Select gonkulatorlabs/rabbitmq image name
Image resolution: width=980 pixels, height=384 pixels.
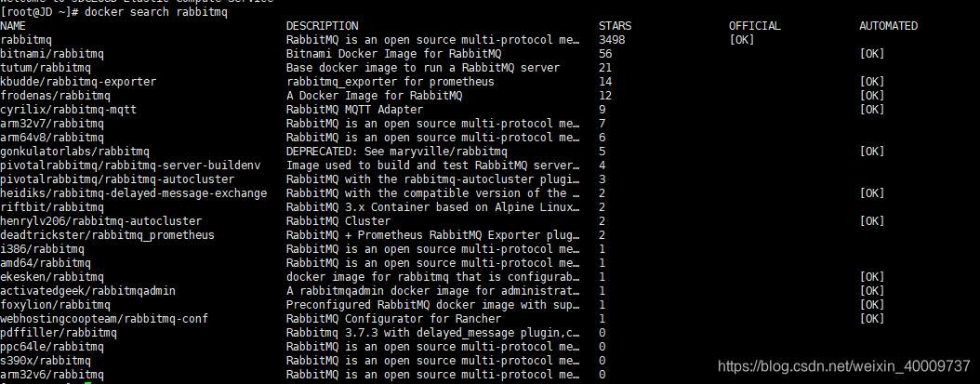pos(74,152)
